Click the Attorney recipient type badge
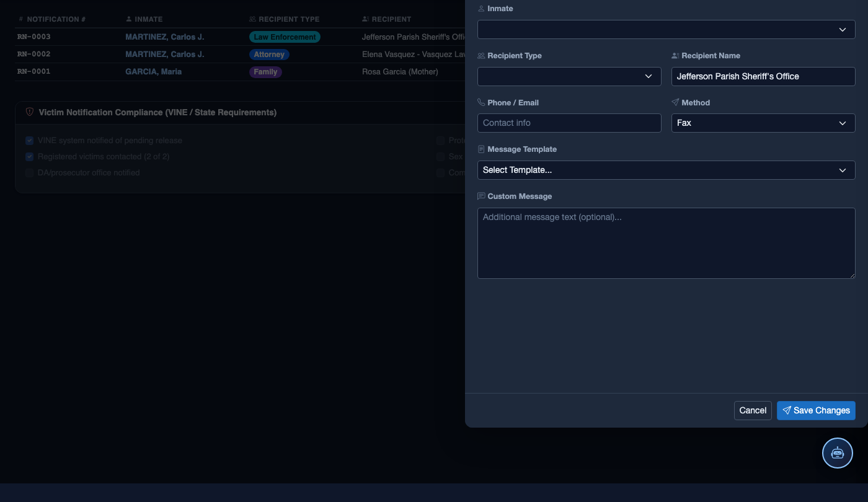 269,55
